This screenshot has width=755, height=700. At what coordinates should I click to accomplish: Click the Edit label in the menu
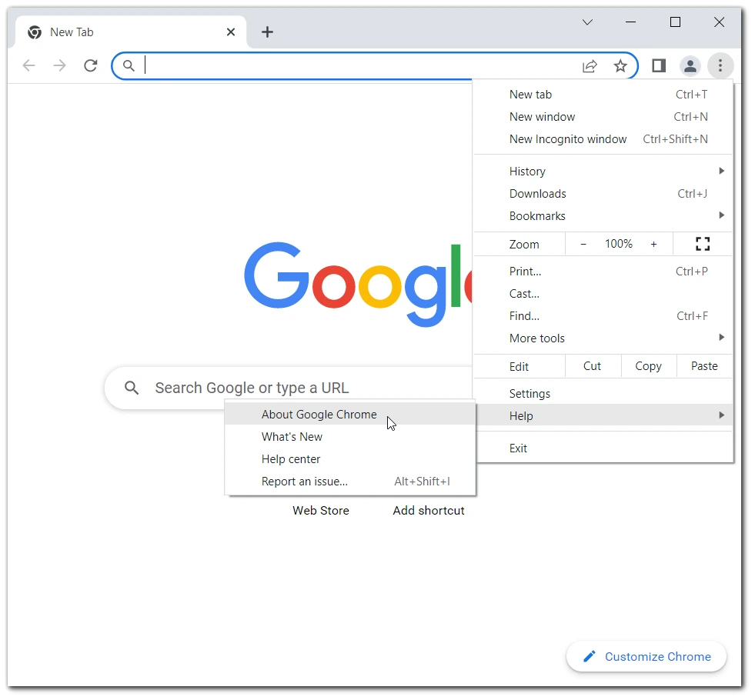pyautogui.click(x=519, y=367)
